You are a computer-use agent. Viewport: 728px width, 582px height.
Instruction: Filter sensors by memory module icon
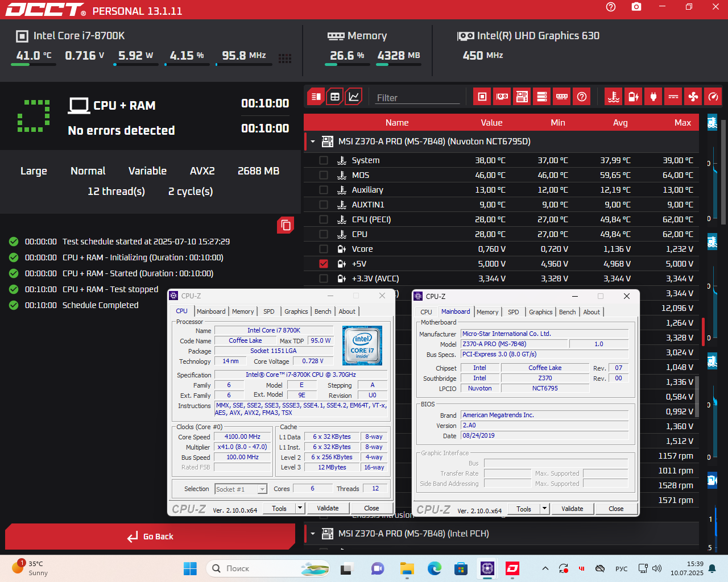(562, 97)
